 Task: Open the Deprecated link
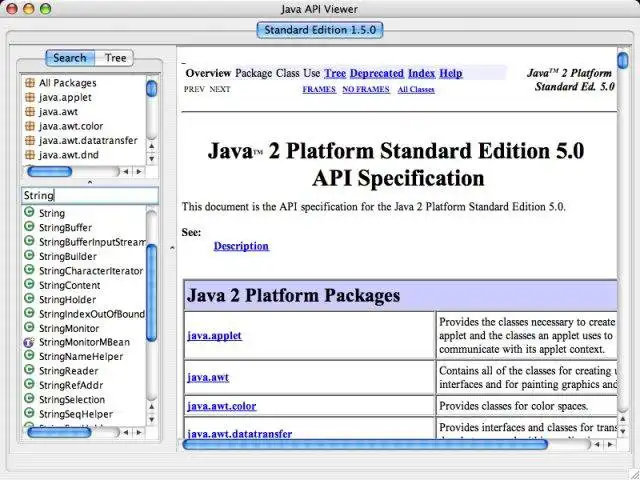click(x=377, y=73)
